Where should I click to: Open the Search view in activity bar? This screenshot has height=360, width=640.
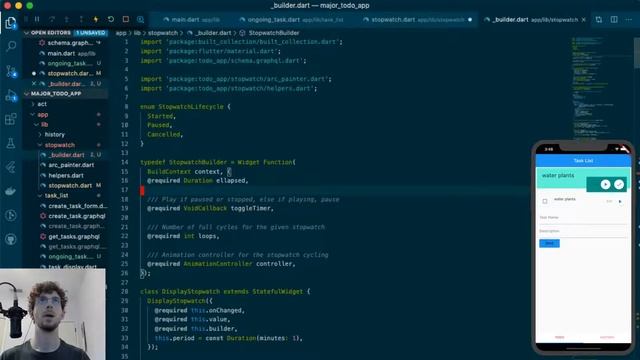[x=11, y=46]
